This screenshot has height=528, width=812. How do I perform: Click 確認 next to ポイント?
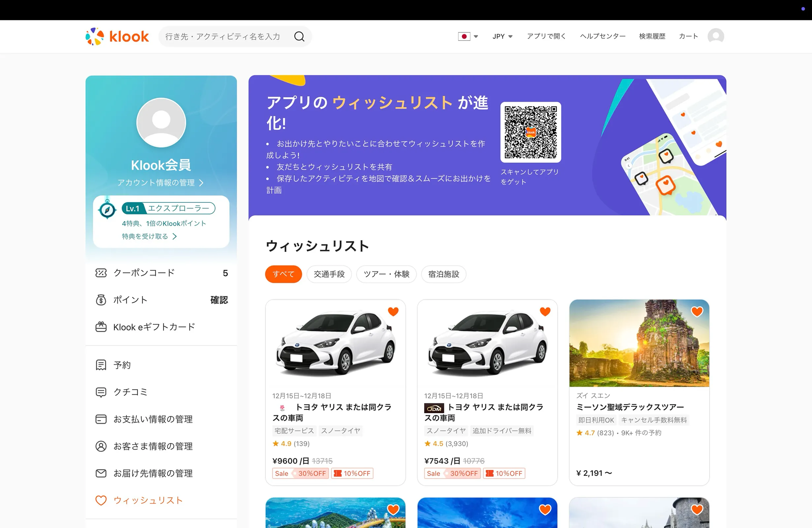click(x=219, y=300)
